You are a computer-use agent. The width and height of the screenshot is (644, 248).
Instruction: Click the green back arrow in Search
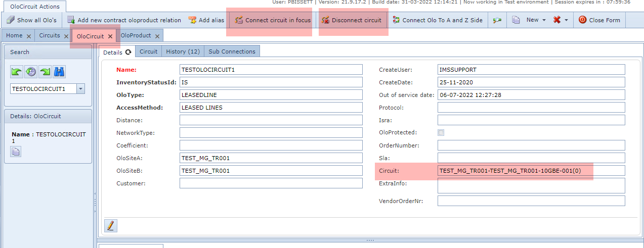[x=17, y=72]
